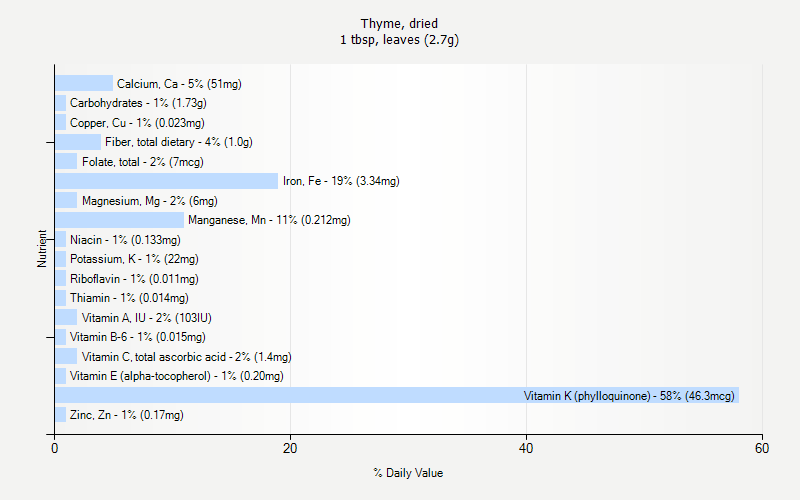Click the 'Carbohydrates - 1% (1.73g)' label

tap(138, 103)
